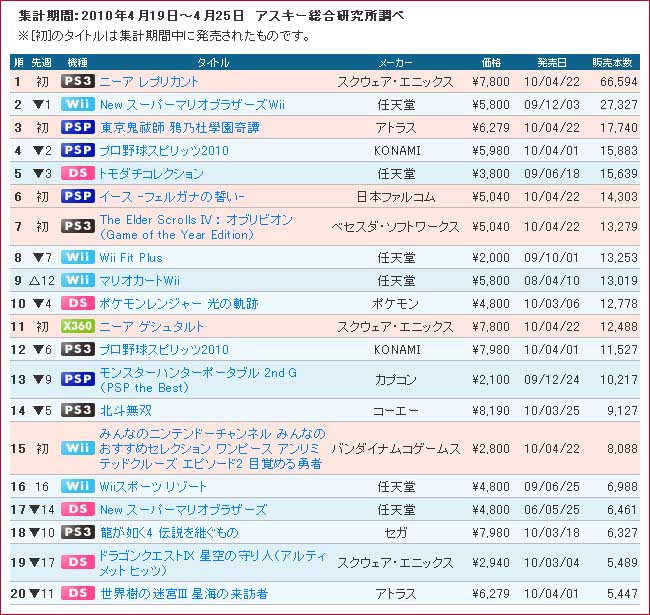
Task: Click the Wii badge beside マリオカートWii
Action: click(78, 280)
